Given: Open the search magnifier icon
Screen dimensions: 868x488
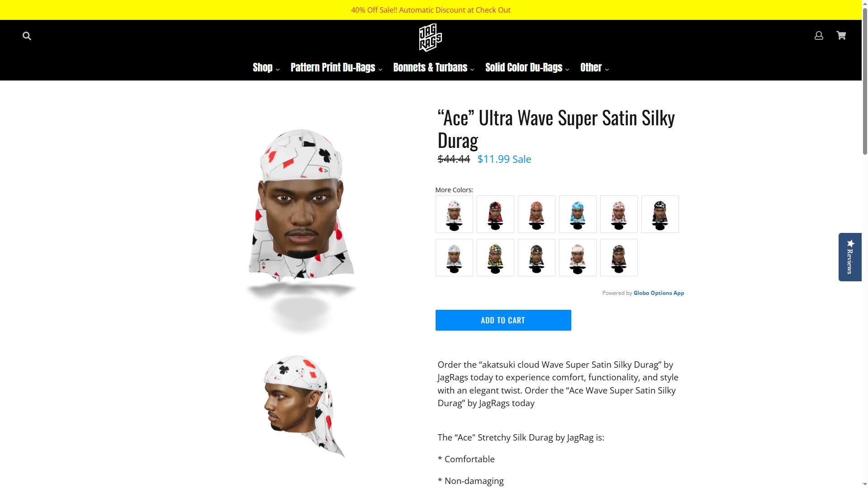Looking at the screenshot, I should point(27,36).
